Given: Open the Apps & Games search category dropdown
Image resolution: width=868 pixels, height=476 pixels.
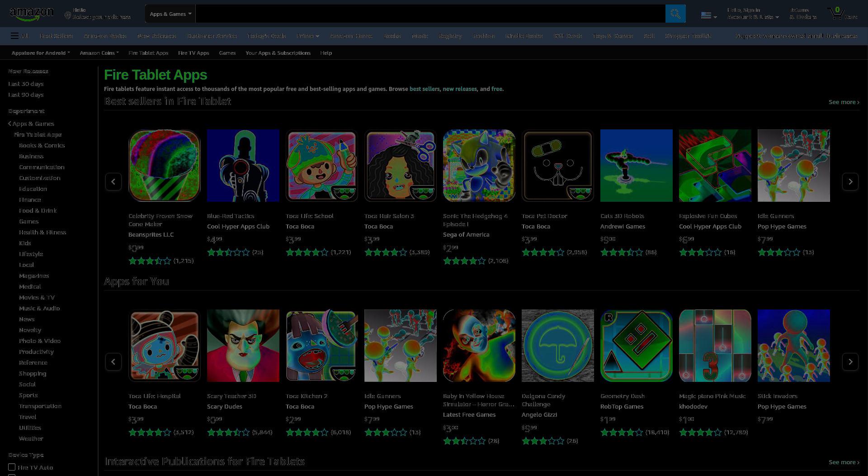Looking at the screenshot, I should click(x=170, y=14).
